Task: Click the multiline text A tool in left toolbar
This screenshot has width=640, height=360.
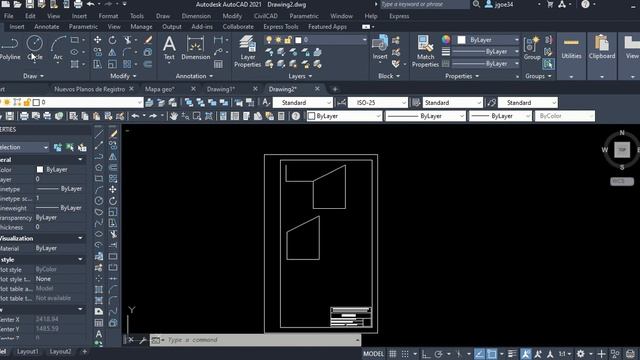Action: [99, 334]
